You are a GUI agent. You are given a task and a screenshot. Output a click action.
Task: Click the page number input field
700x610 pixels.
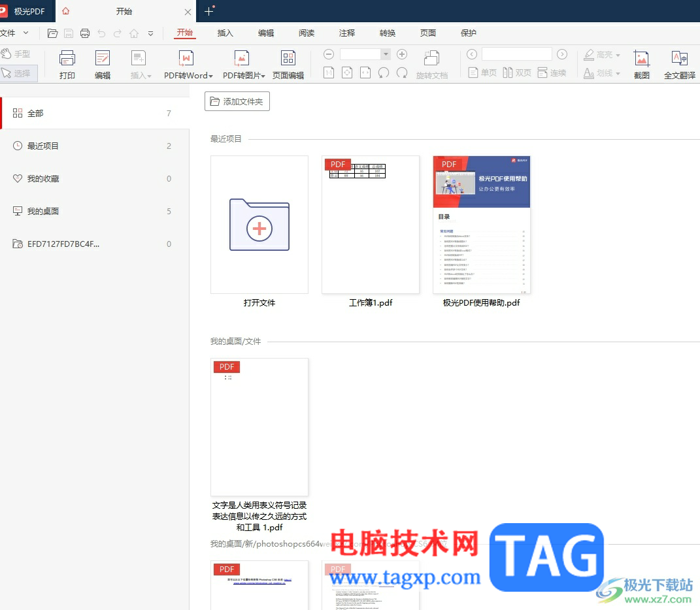(x=517, y=54)
